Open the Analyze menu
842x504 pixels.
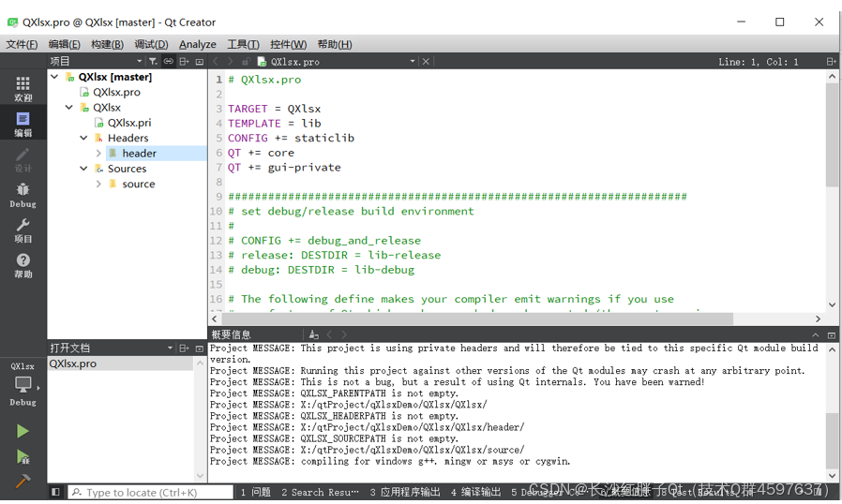[198, 45]
